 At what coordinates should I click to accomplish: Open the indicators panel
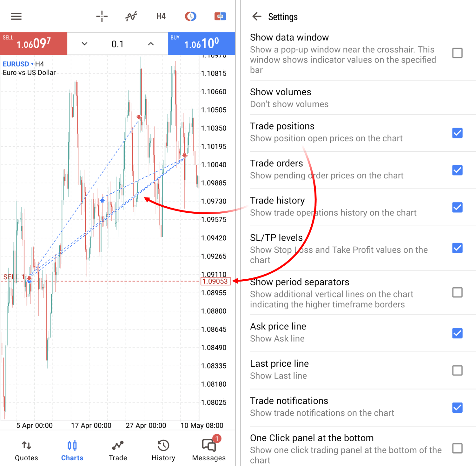[131, 16]
